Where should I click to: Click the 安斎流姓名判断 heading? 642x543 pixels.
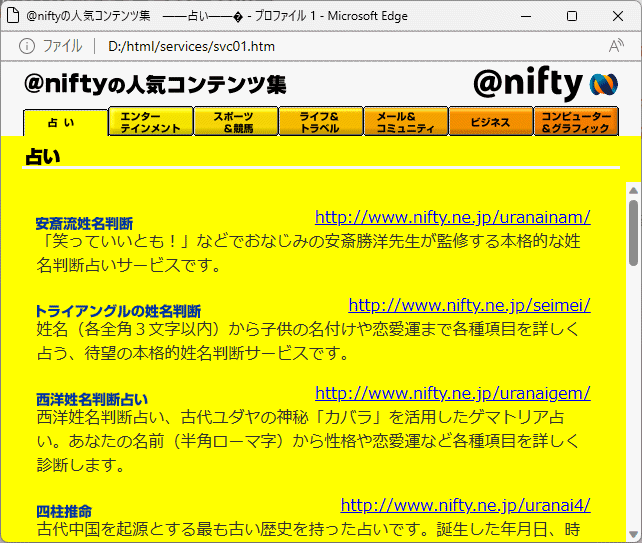pyautogui.click(x=84, y=224)
